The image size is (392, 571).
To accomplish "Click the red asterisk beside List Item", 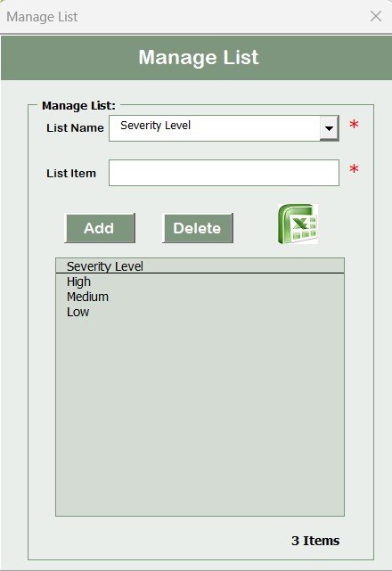I will [354, 169].
